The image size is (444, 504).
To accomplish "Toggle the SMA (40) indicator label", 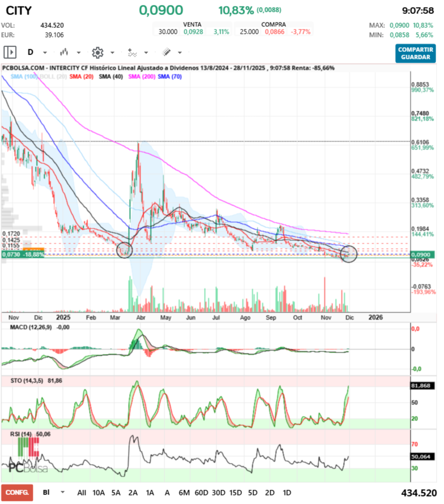I will 111,76.
